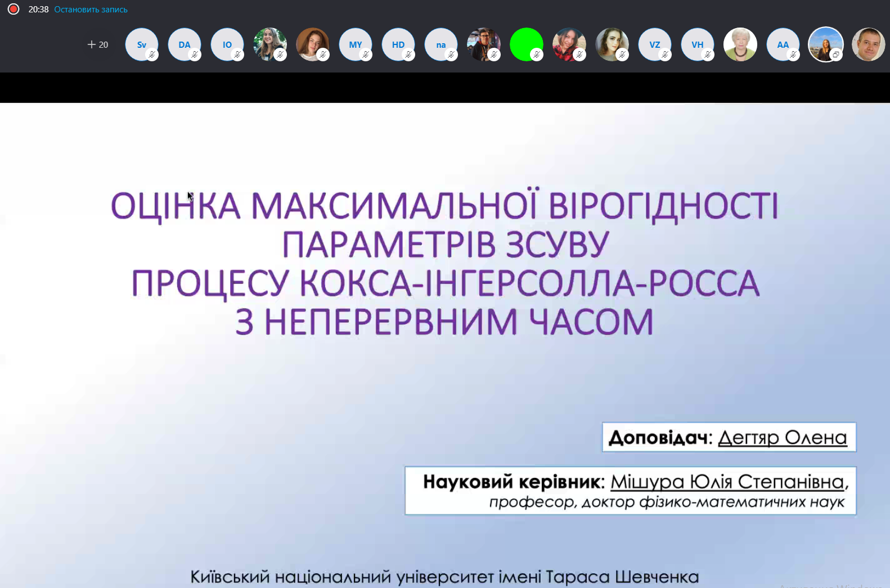This screenshot has width=890, height=588.
Task: Click the muted mic badge on 'VZ'
Action: tap(665, 55)
